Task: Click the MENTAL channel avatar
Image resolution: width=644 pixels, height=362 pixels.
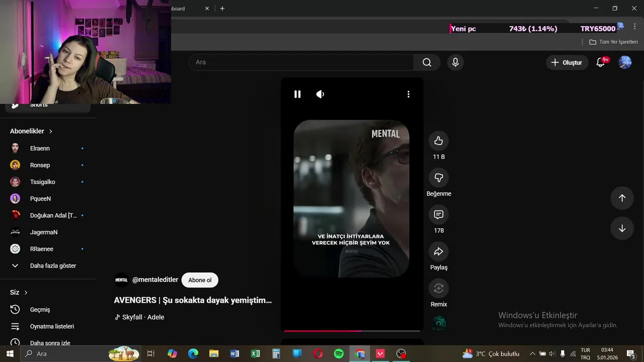Action: tap(121, 280)
